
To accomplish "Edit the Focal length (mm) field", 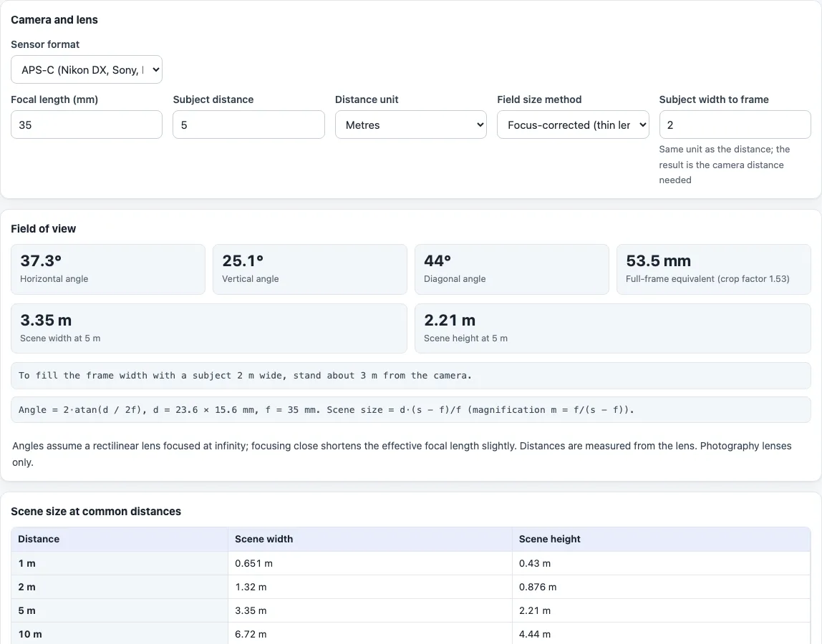I will [x=87, y=125].
